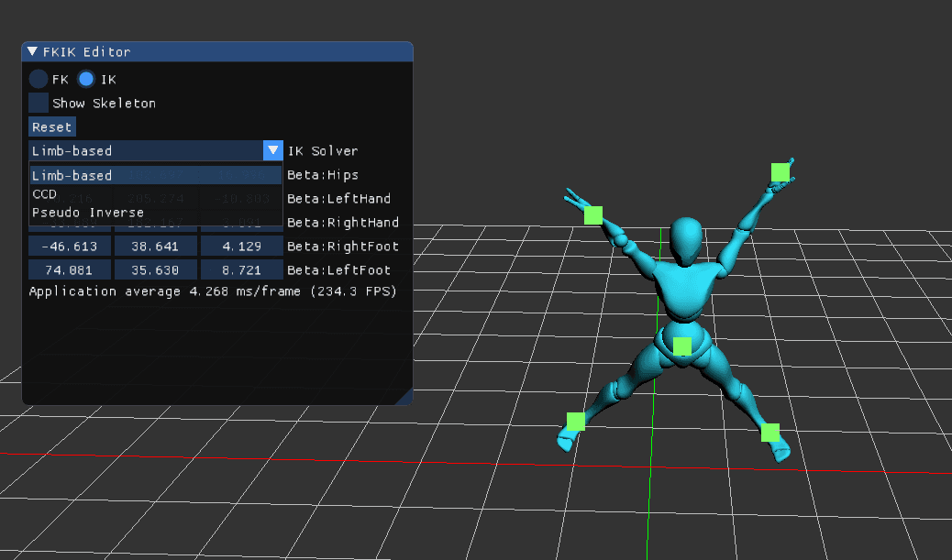
Task: Select the green target on the lower-raised hand
Action: click(593, 215)
